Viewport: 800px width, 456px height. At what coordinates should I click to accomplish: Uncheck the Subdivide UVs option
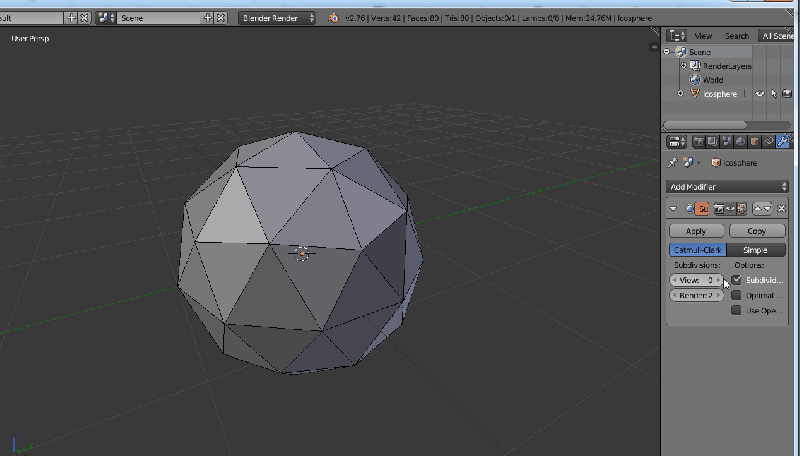click(736, 280)
